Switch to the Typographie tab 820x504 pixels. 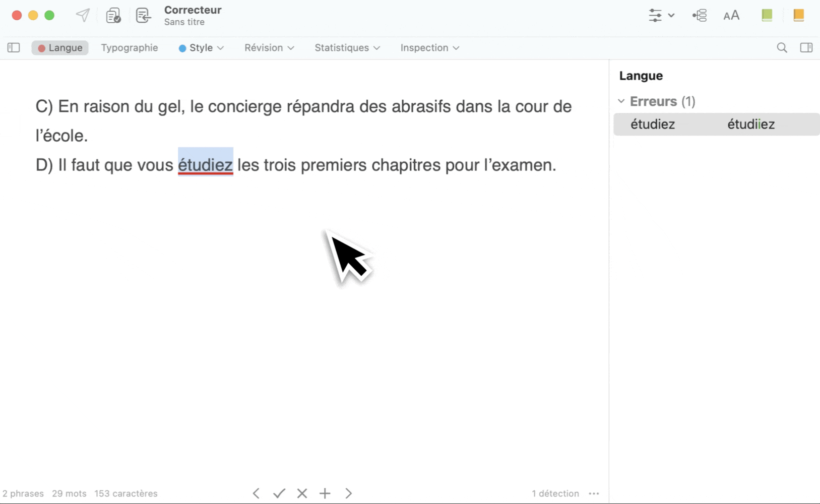[129, 48]
